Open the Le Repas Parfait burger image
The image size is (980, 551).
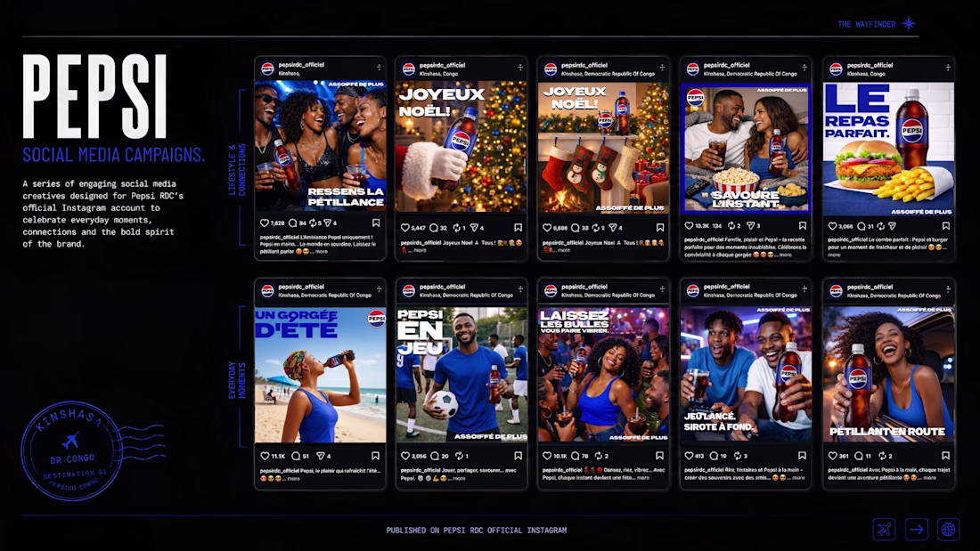pos(889,150)
